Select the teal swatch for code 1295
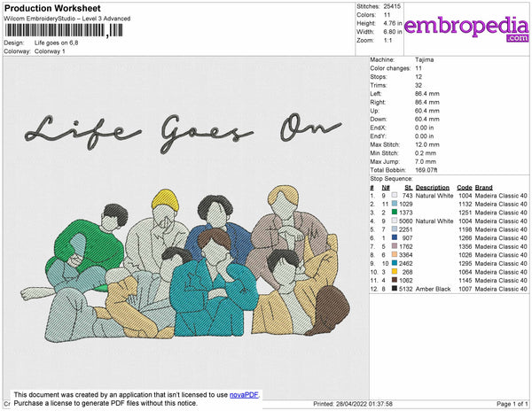Viewport: 532px width, 411px height. click(395, 263)
